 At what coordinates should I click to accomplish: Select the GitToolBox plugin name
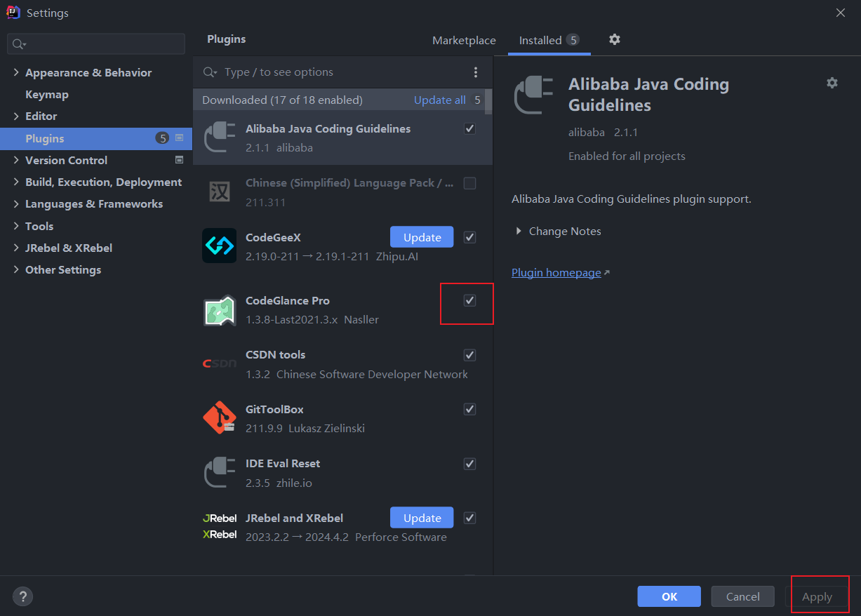tap(274, 409)
